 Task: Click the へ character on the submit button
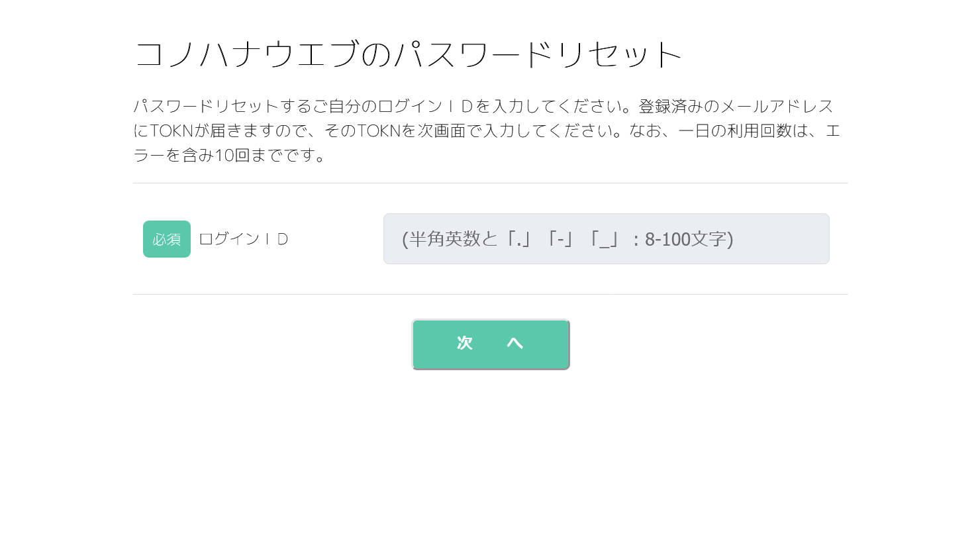(x=514, y=343)
